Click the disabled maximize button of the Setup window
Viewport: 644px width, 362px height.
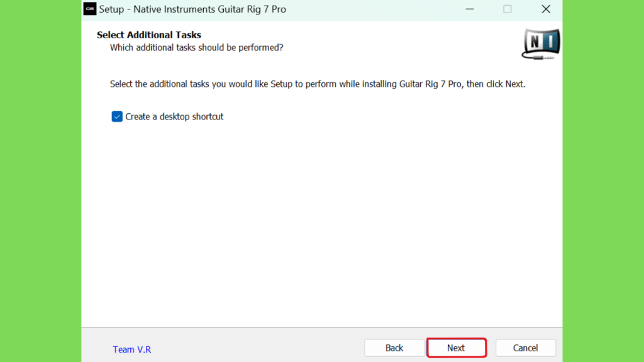click(508, 9)
